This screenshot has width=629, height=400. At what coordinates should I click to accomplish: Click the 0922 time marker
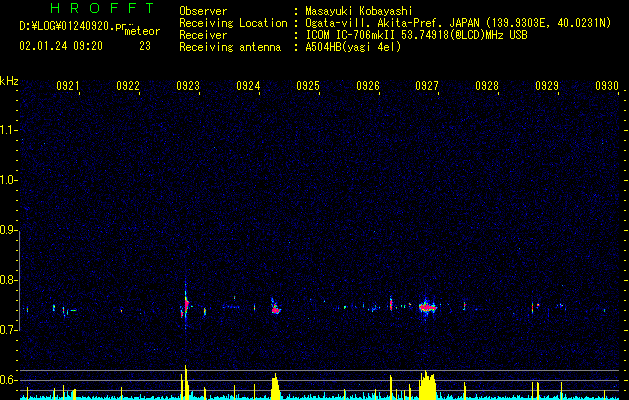click(x=128, y=85)
